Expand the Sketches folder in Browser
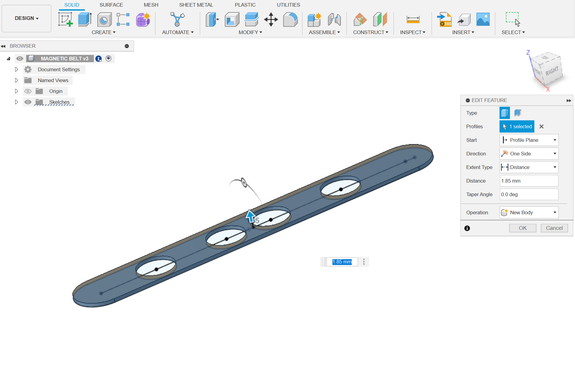Image resolution: width=575 pixels, height=392 pixels. (x=17, y=102)
